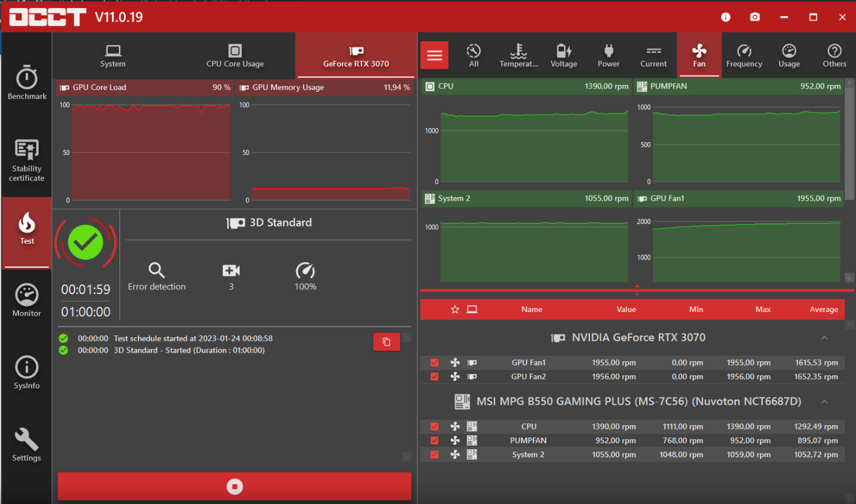Click the motherboard icon in System 2 table row
The image size is (856, 504).
pos(472,454)
